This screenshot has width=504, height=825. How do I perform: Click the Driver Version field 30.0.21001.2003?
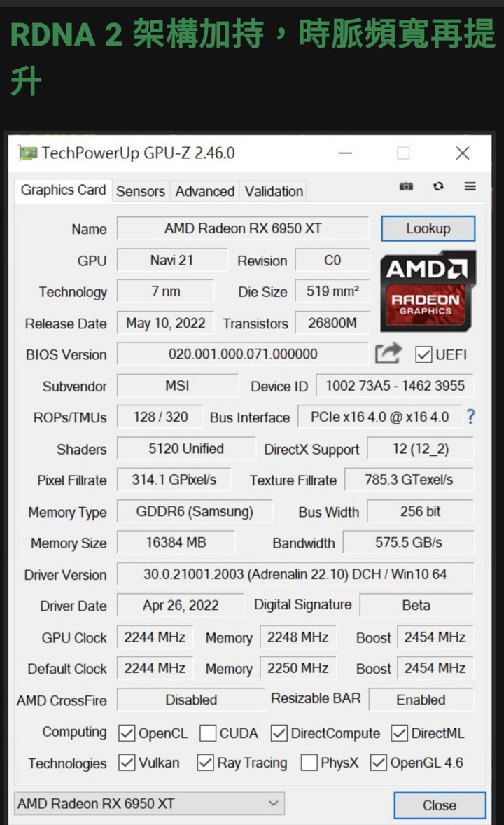(x=295, y=574)
